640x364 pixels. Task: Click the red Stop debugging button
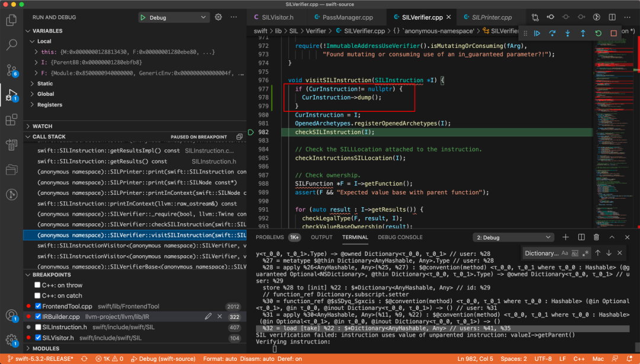click(x=613, y=33)
